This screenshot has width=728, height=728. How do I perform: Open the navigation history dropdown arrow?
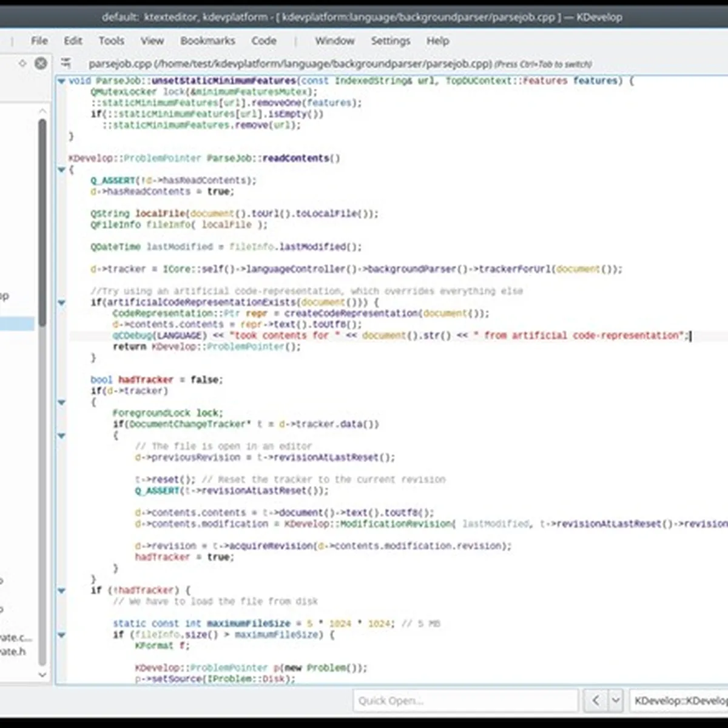click(616, 701)
